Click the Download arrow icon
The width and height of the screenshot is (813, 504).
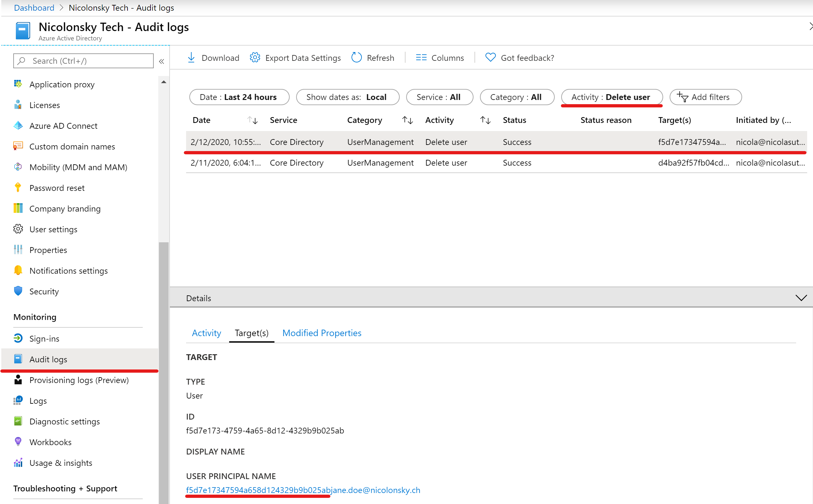coord(191,58)
